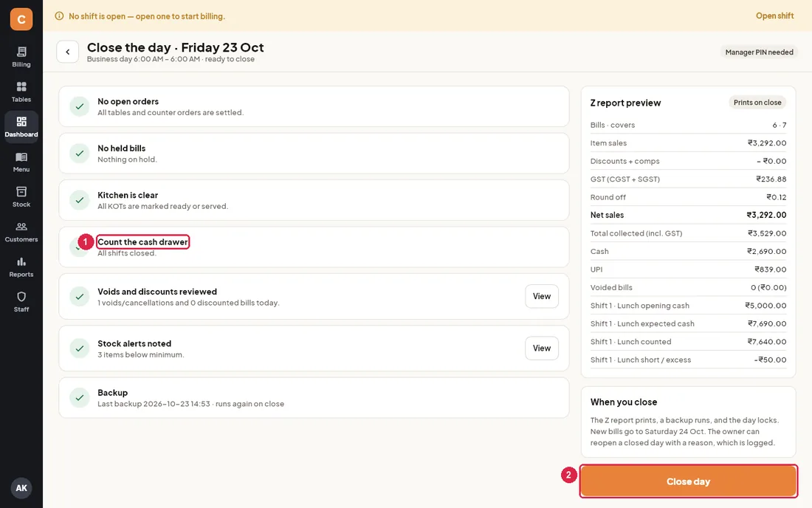Click the info icon in the shift banner
The image size is (812, 508).
59,16
